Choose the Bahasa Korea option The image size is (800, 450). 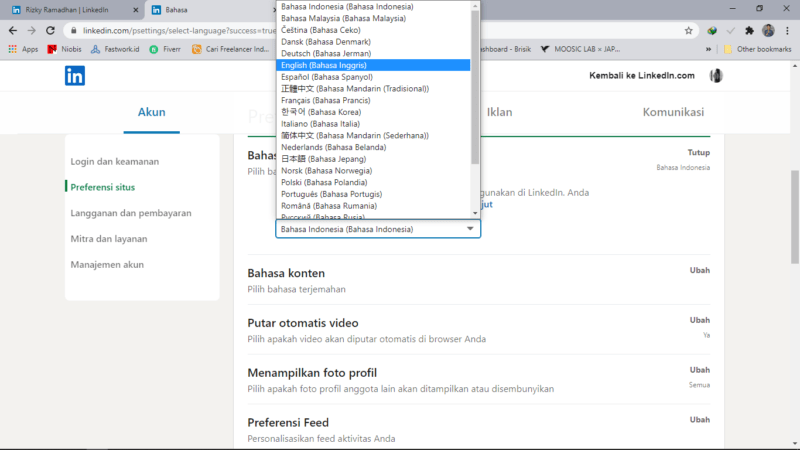(x=373, y=112)
